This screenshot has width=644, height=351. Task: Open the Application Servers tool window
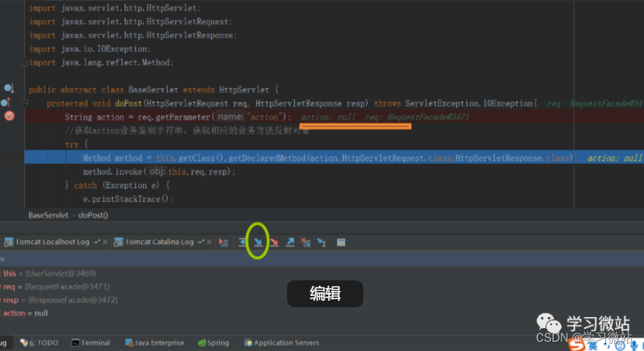pyautogui.click(x=281, y=343)
